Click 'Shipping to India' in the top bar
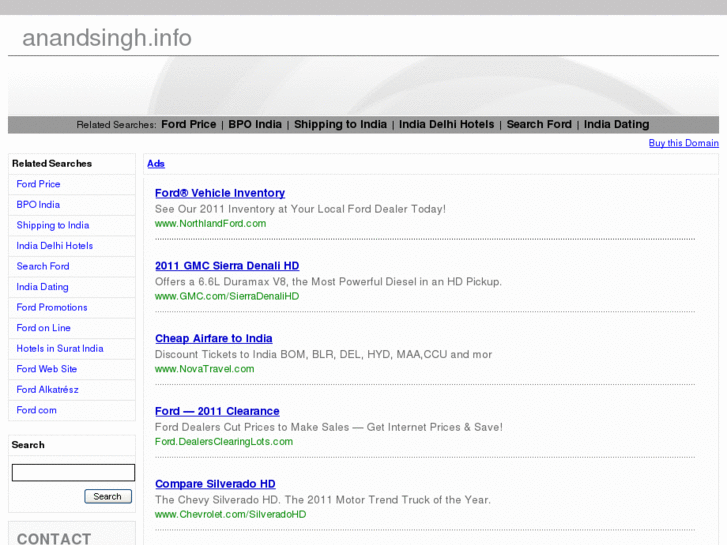 click(x=340, y=124)
